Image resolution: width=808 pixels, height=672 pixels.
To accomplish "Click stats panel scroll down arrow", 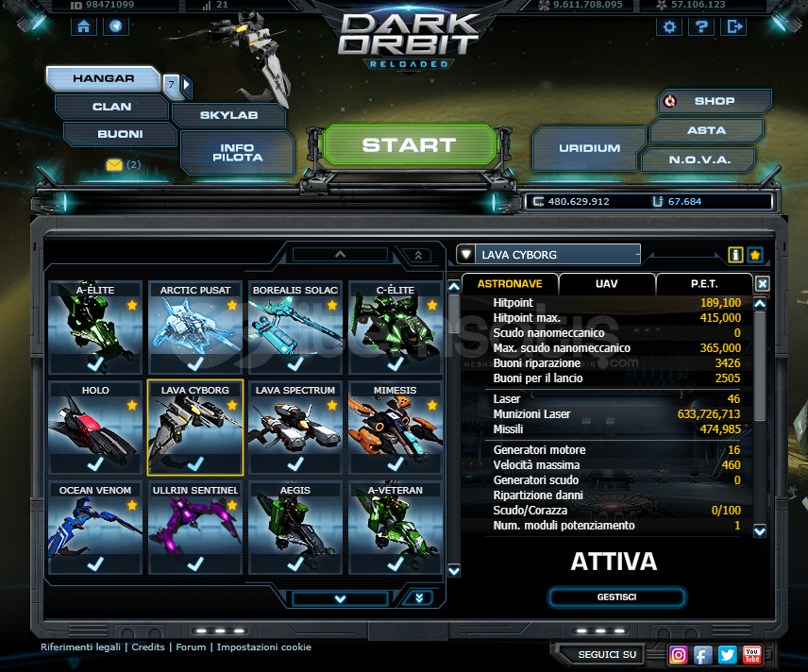I will (x=760, y=530).
